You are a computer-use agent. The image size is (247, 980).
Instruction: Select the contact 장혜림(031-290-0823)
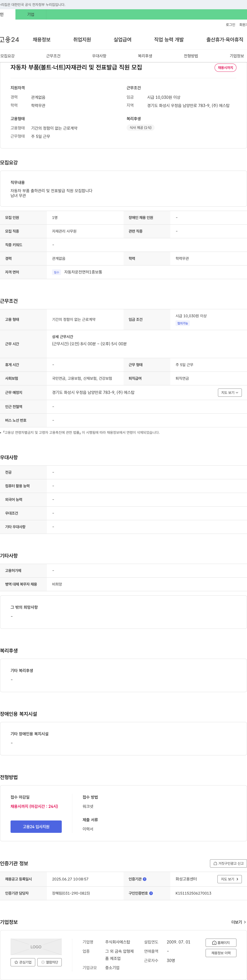click(71, 893)
